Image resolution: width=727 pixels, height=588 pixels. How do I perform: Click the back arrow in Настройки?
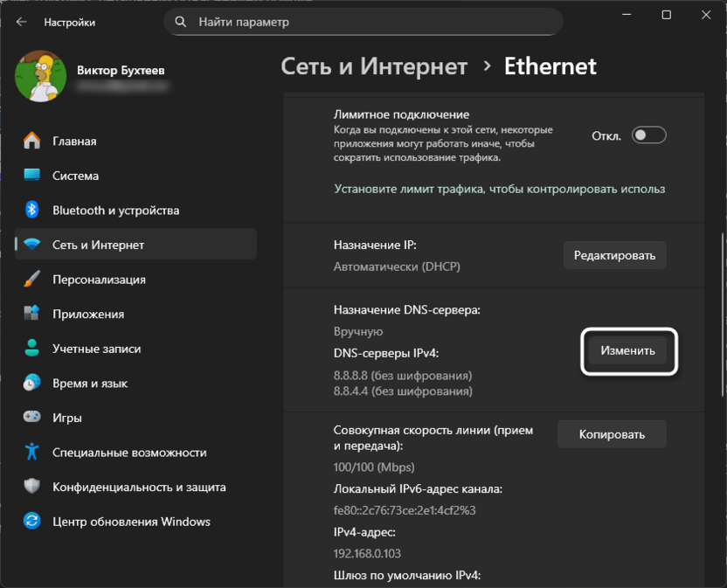tap(21, 22)
